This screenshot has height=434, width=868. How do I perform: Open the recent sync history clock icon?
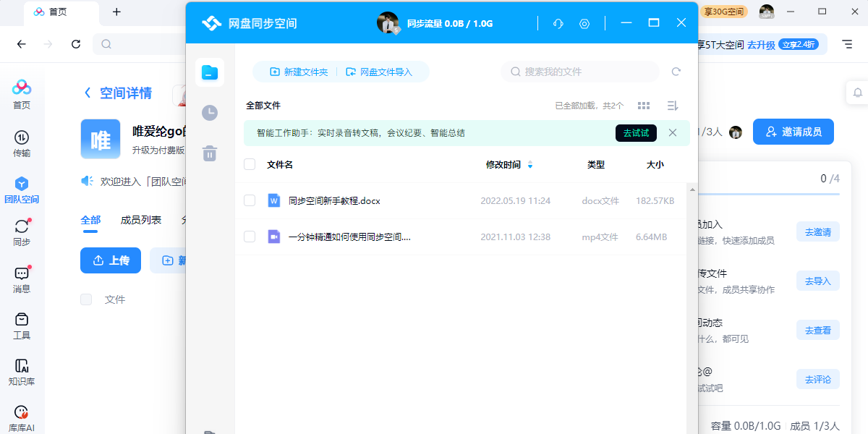point(210,112)
